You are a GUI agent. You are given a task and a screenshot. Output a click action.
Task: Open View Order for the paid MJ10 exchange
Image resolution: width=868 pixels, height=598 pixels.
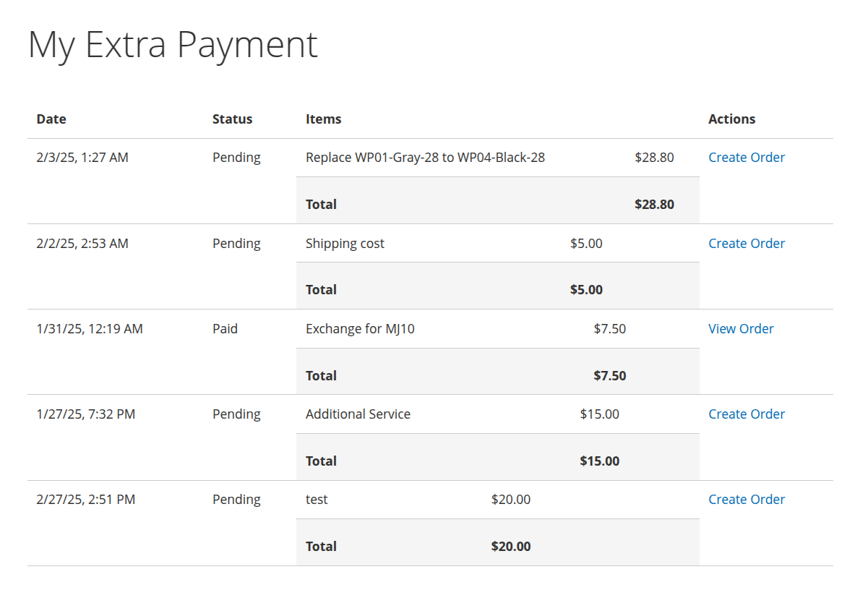pyautogui.click(x=741, y=328)
